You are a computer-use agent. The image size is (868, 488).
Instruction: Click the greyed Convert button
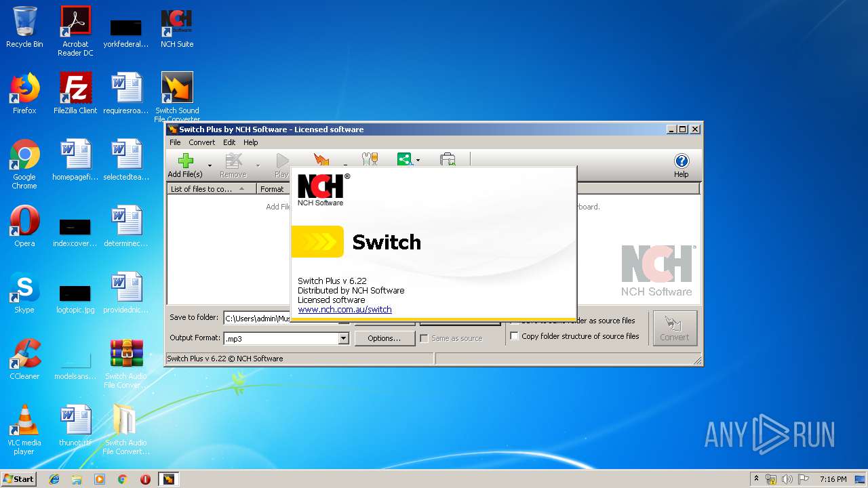pyautogui.click(x=675, y=328)
